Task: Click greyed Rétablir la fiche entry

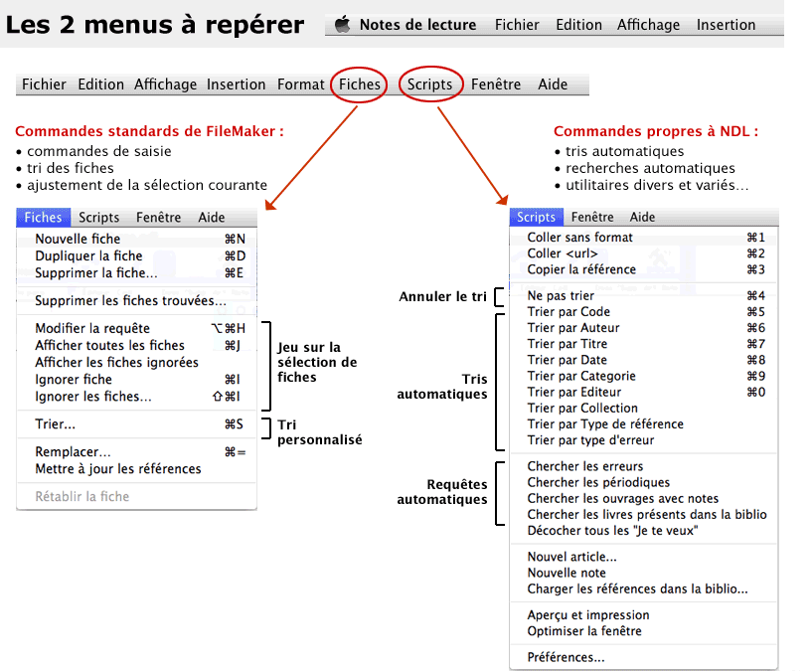Action: coord(137,496)
